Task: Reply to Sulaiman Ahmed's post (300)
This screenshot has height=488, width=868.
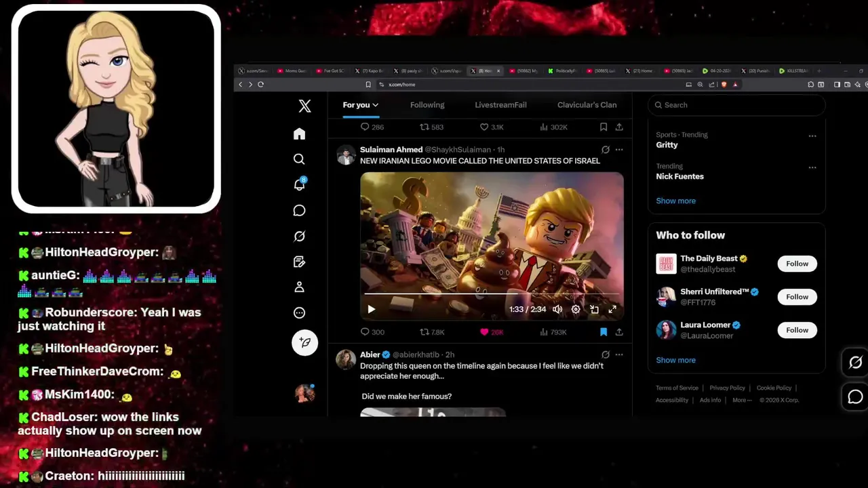Action: tap(372, 332)
